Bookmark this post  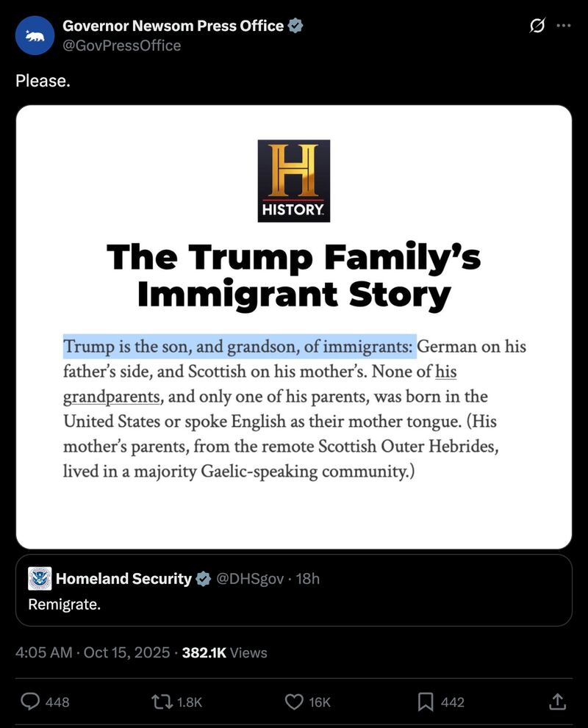click(425, 702)
